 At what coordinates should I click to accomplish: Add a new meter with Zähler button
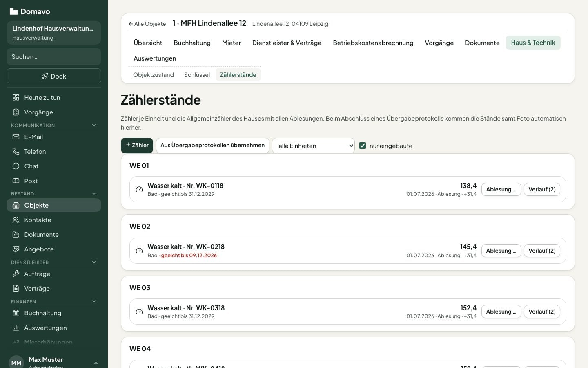point(137,146)
